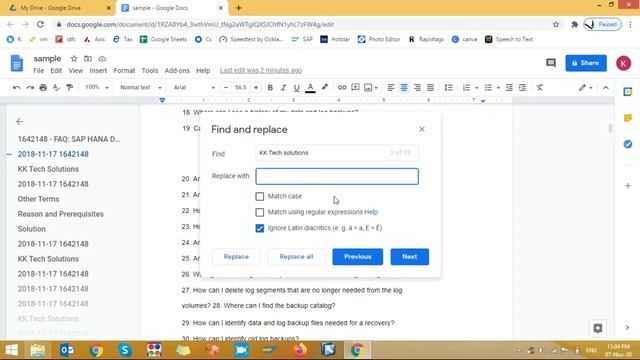Move document using folder icon

click(x=88, y=59)
